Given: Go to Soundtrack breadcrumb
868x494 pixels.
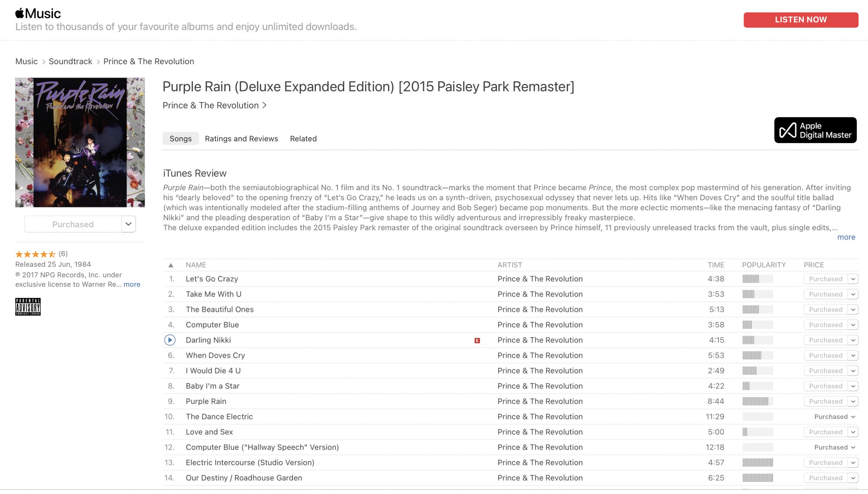Looking at the screenshot, I should coord(70,61).
